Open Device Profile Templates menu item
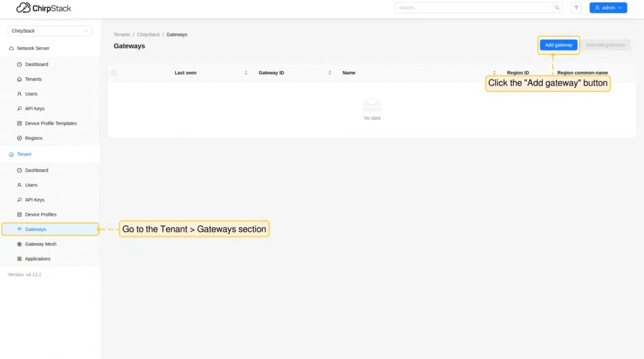 point(50,123)
